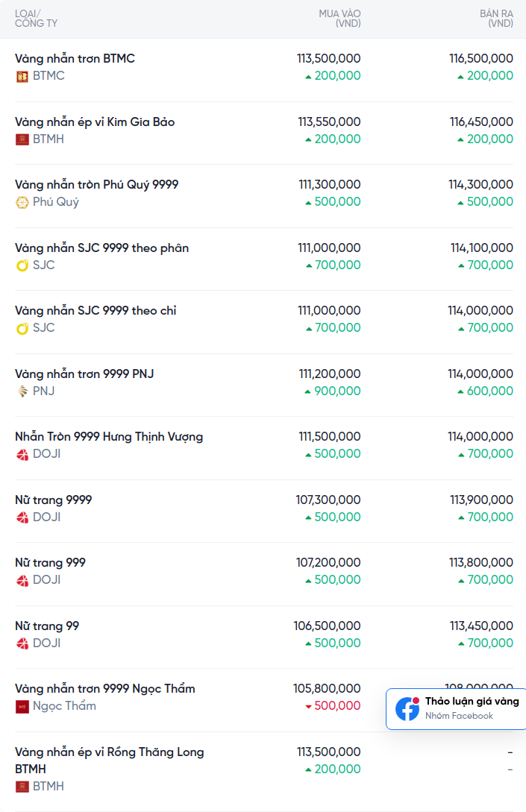Click the red 500,000 decrease value

coord(337,706)
